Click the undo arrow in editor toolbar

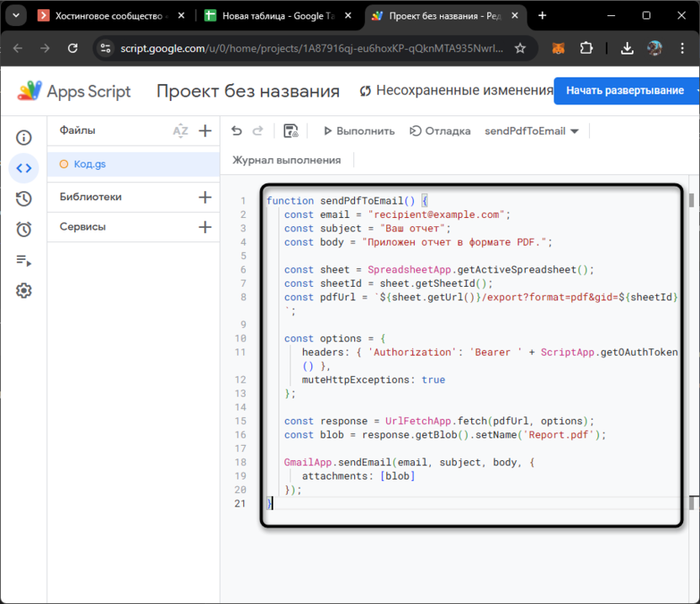(236, 130)
